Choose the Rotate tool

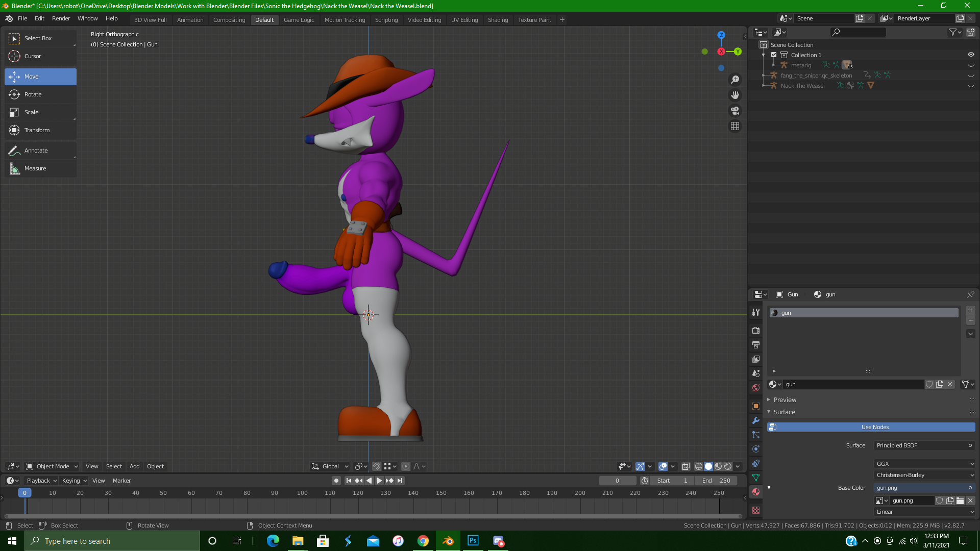[40, 94]
